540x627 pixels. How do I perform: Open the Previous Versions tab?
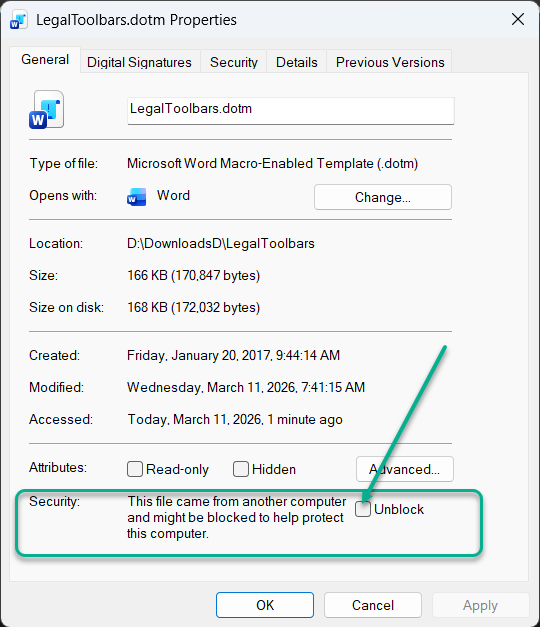pyautogui.click(x=390, y=62)
